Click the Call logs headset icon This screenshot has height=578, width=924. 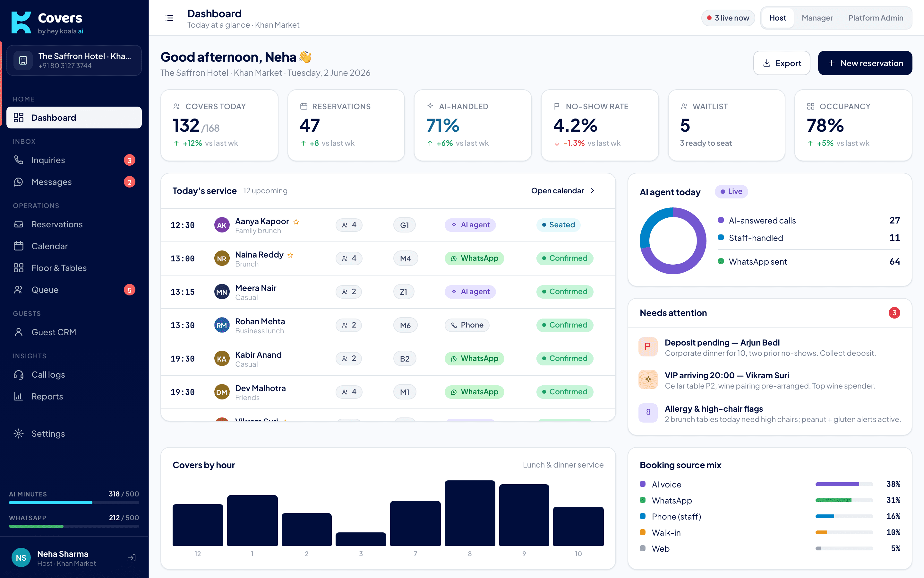[x=19, y=375]
